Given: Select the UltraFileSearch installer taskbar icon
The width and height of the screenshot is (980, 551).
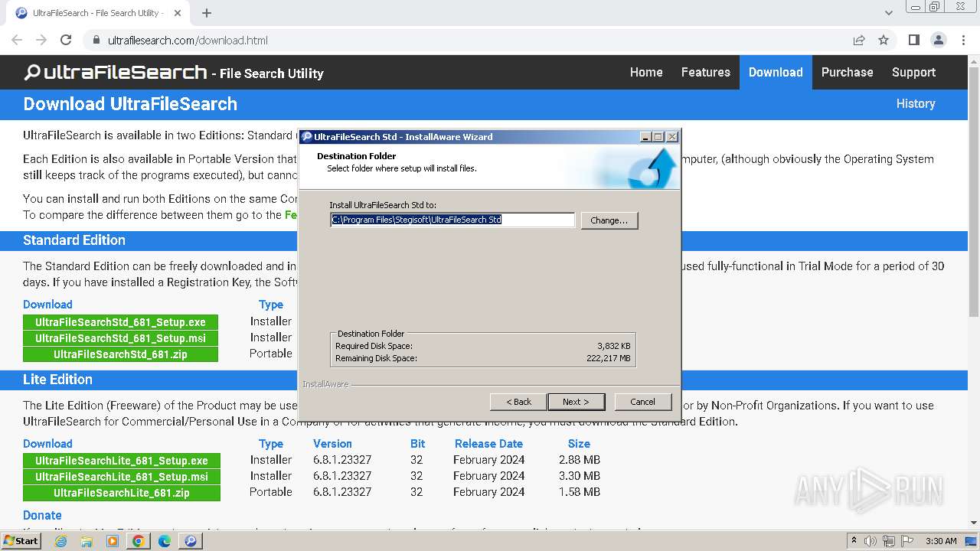Looking at the screenshot, I should coord(191,541).
